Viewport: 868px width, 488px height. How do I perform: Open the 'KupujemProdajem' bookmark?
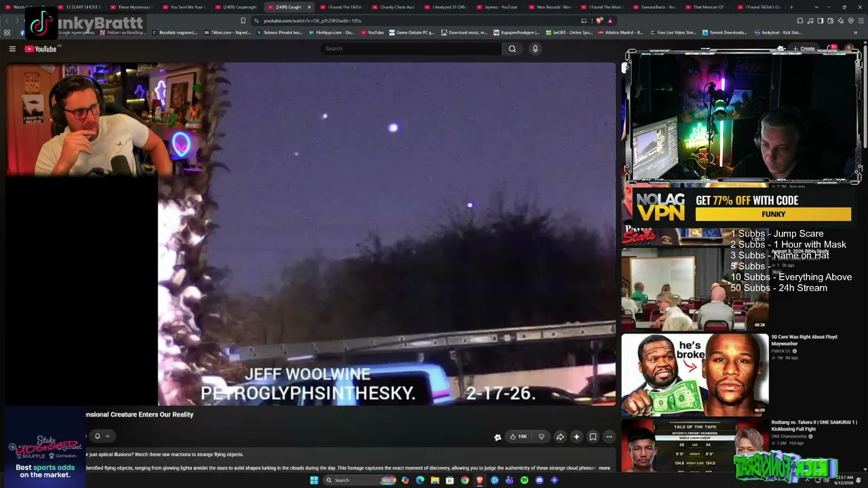click(517, 33)
